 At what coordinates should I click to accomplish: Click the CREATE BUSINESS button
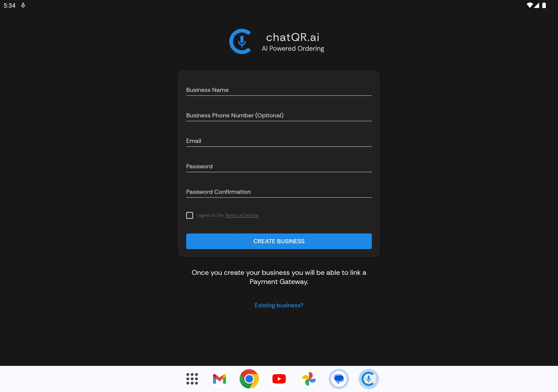point(279,241)
